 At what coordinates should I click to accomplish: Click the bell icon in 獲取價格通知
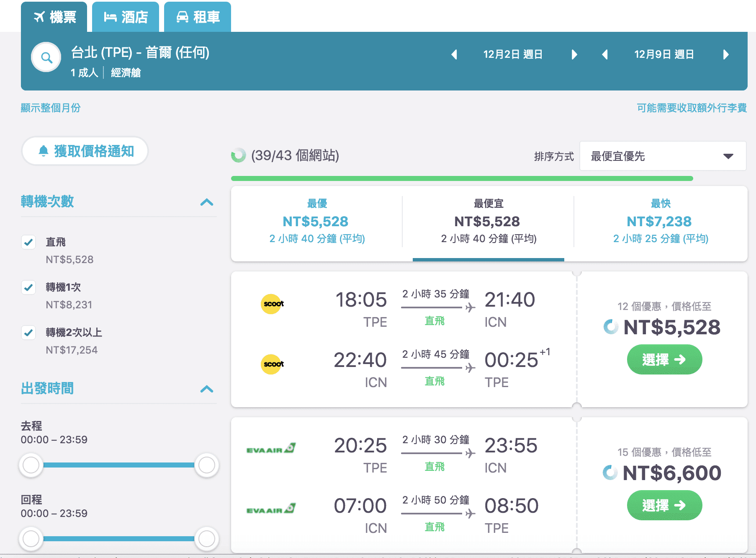click(x=44, y=151)
